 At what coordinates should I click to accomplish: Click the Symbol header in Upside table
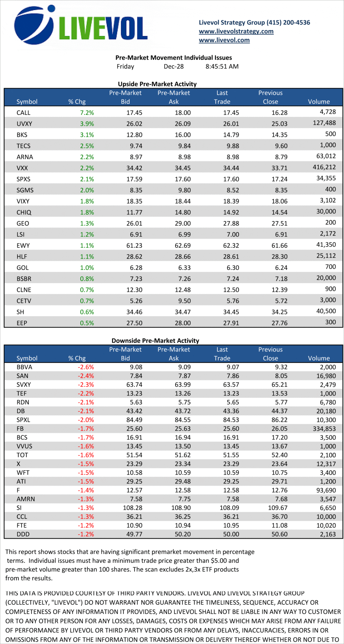27,102
